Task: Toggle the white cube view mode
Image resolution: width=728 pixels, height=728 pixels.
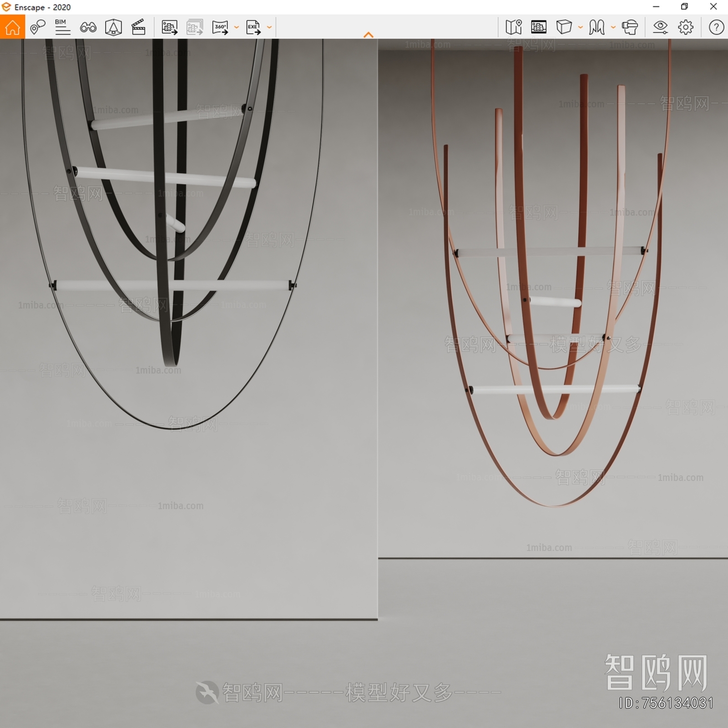Action: 564,27
